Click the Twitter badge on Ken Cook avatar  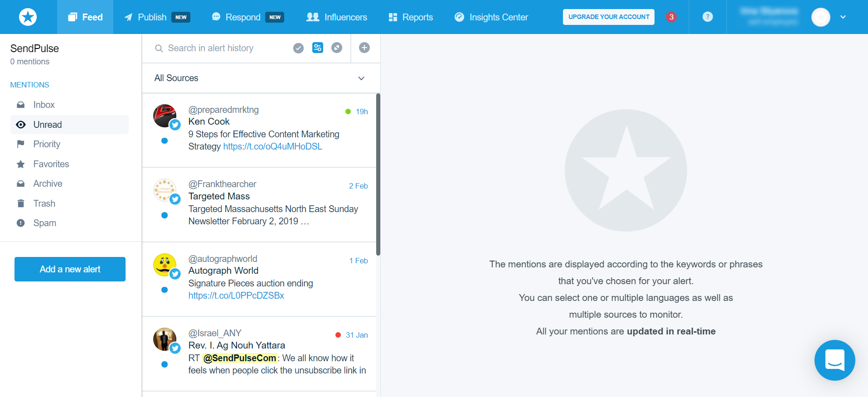(175, 125)
